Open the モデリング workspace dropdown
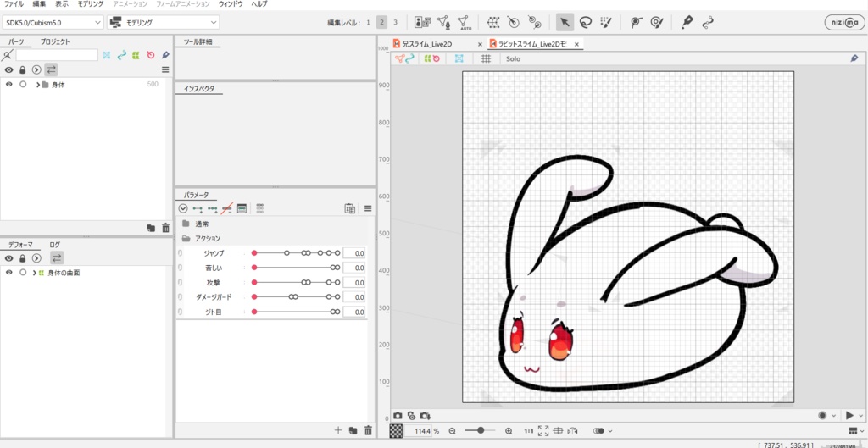This screenshot has height=448, width=868. [163, 22]
